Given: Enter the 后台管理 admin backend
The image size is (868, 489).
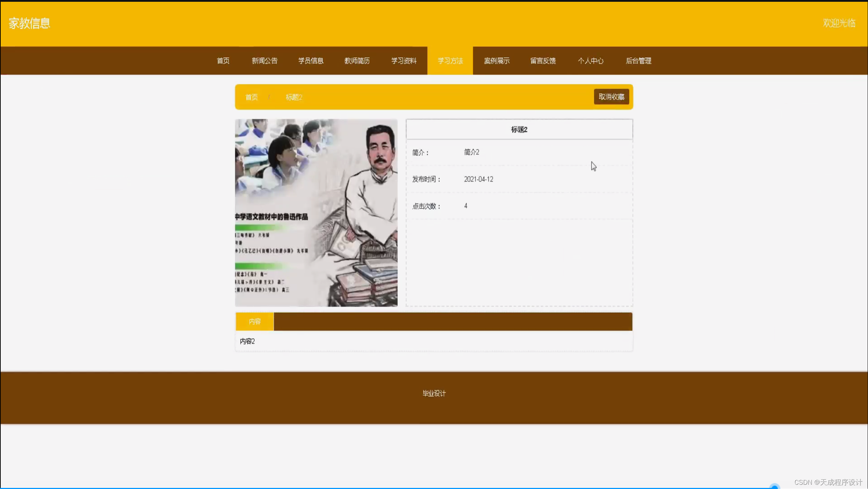Looking at the screenshot, I should pyautogui.click(x=638, y=61).
